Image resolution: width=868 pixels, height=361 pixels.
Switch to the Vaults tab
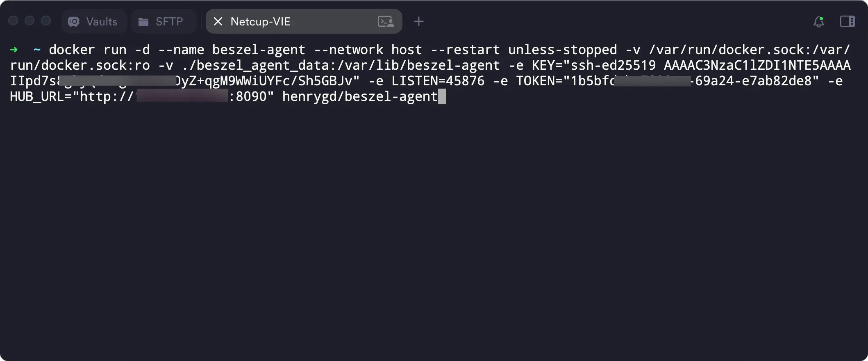(x=93, y=21)
